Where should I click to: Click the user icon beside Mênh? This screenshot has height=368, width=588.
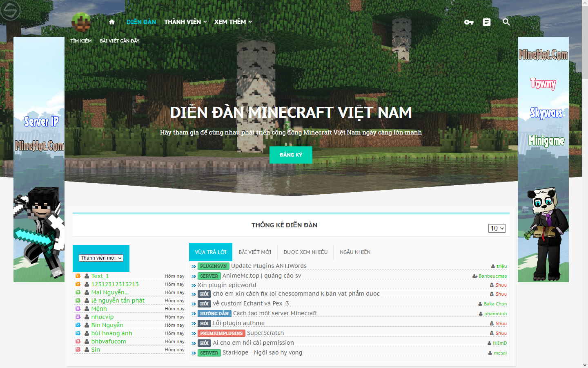point(87,309)
